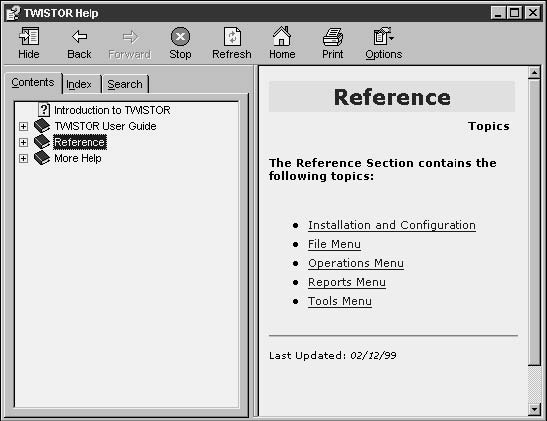Refresh the current help page
The image size is (547, 421).
(x=232, y=37)
